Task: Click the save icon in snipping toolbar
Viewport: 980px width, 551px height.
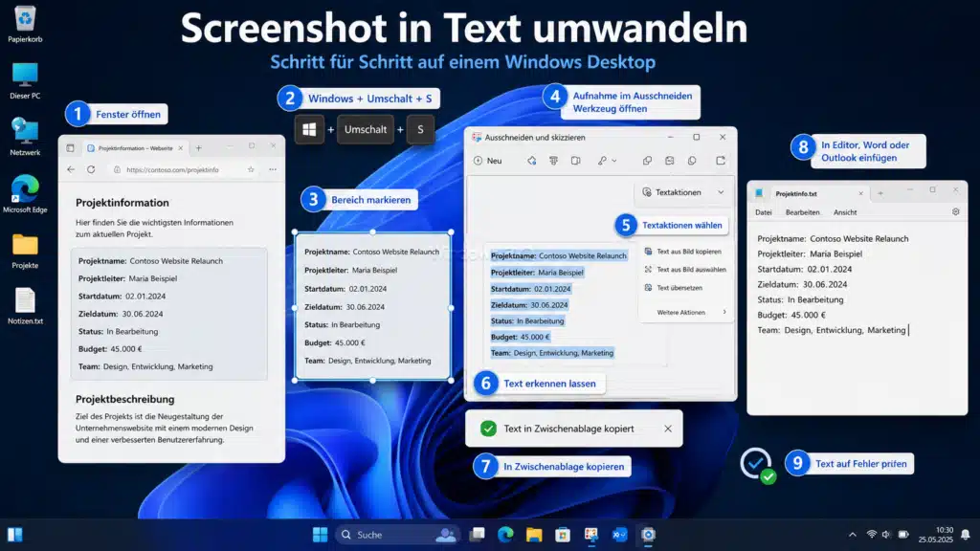Action: point(669,161)
